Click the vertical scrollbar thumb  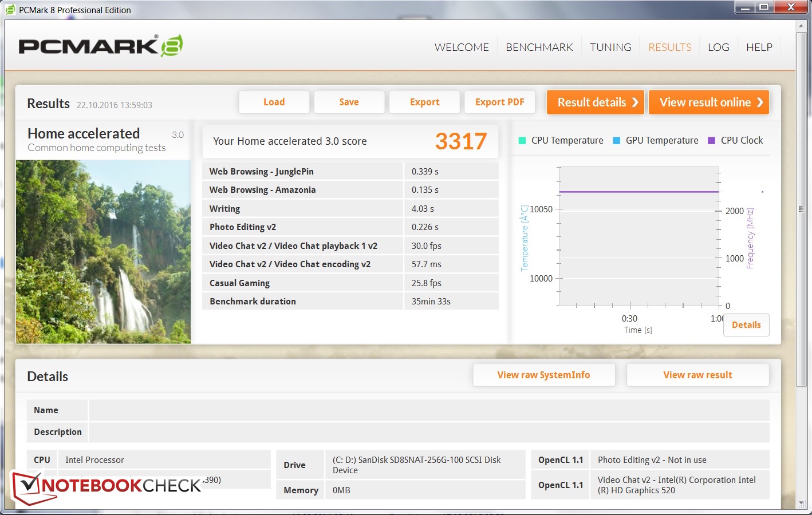coord(801,209)
